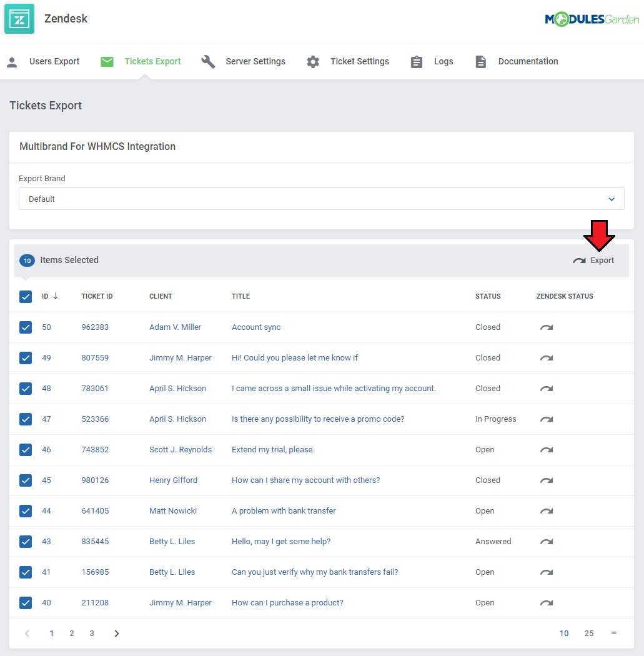Open ticket 'Extend my trial, please.'
The height and width of the screenshot is (656, 644).
[x=273, y=450]
